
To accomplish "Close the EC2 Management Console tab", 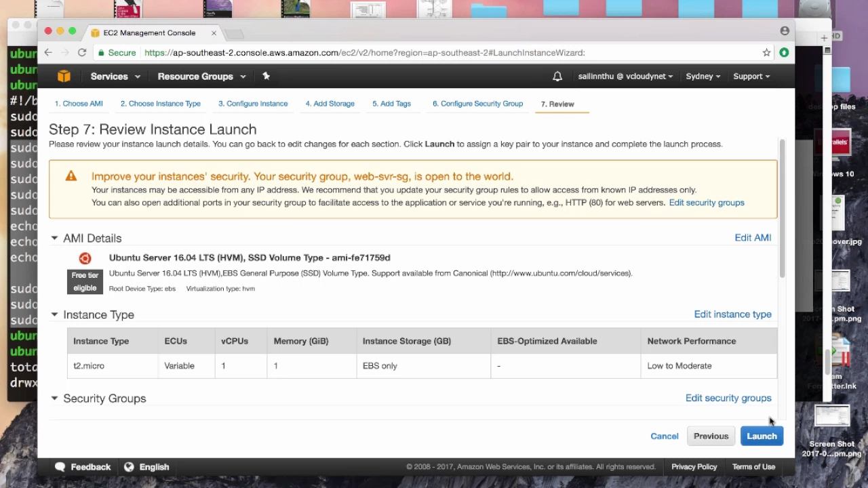I will pos(214,33).
